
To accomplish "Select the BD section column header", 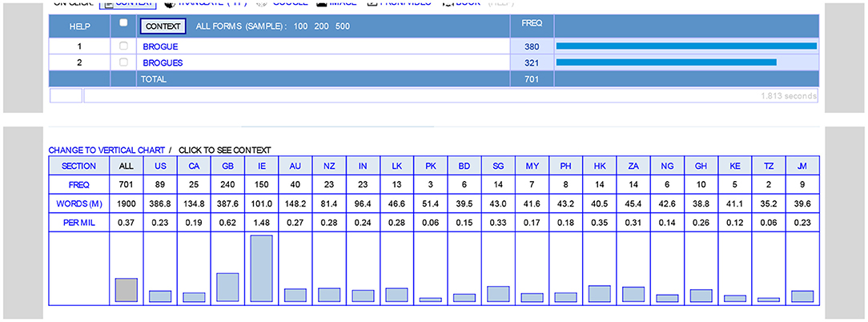I will [x=464, y=166].
